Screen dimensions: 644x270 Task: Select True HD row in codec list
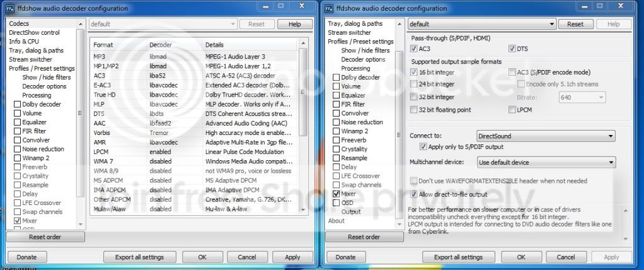point(194,95)
